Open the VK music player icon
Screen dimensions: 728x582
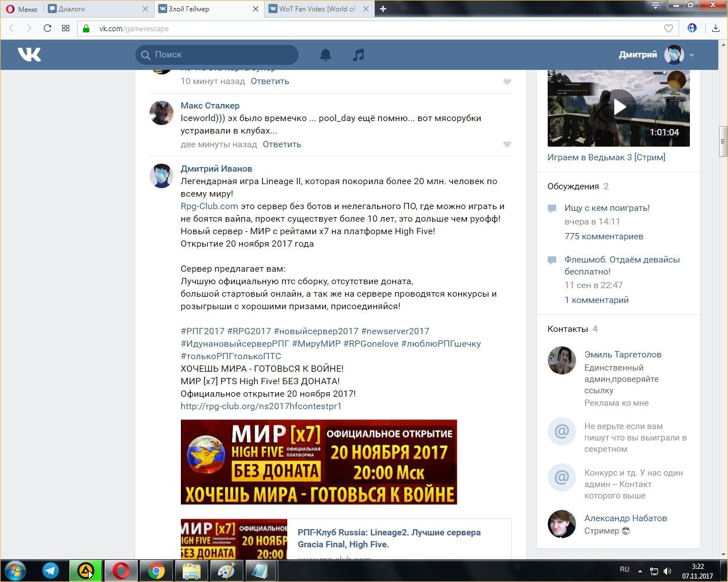click(358, 55)
